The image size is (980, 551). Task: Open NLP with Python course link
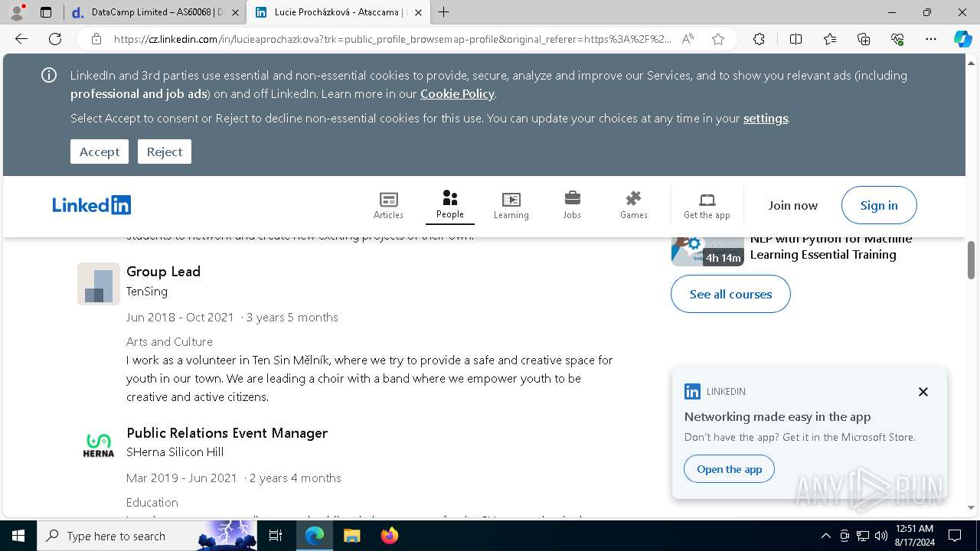point(831,246)
